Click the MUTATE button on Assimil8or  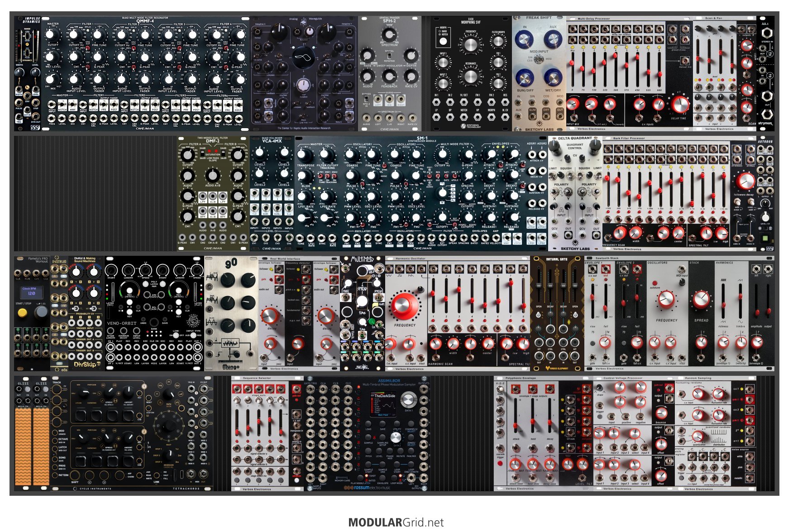click(x=401, y=451)
